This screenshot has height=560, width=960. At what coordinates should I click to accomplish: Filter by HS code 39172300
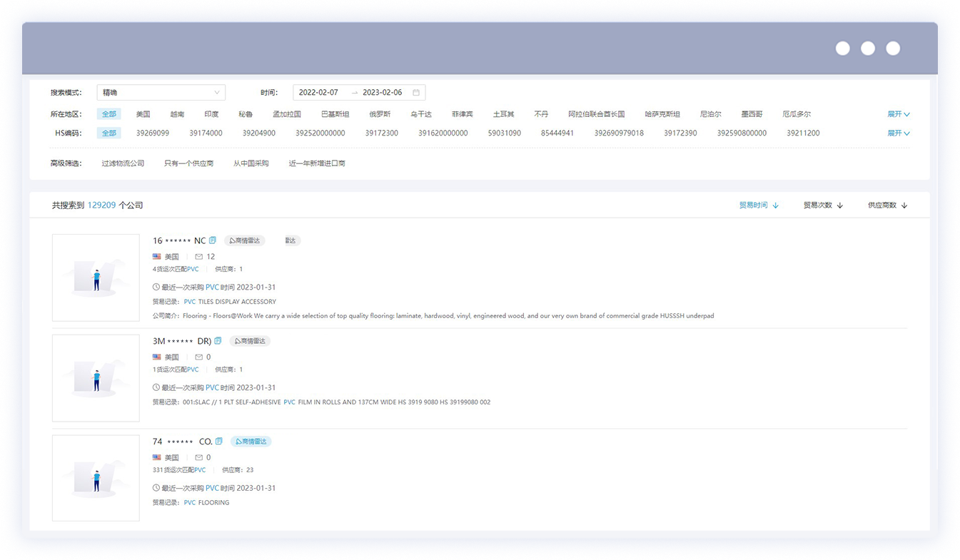coord(382,133)
